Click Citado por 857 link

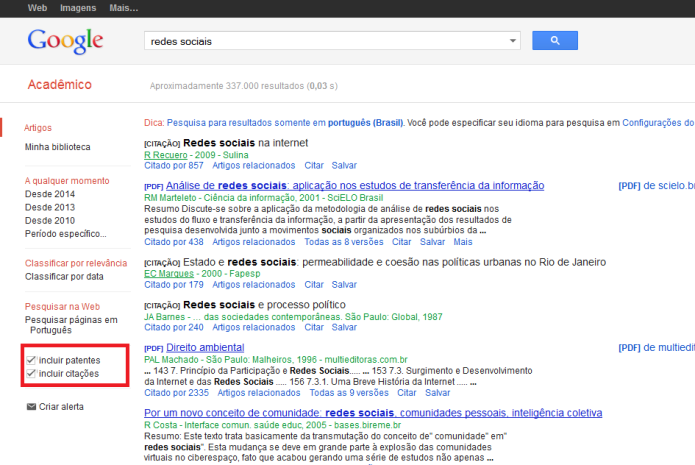click(174, 165)
